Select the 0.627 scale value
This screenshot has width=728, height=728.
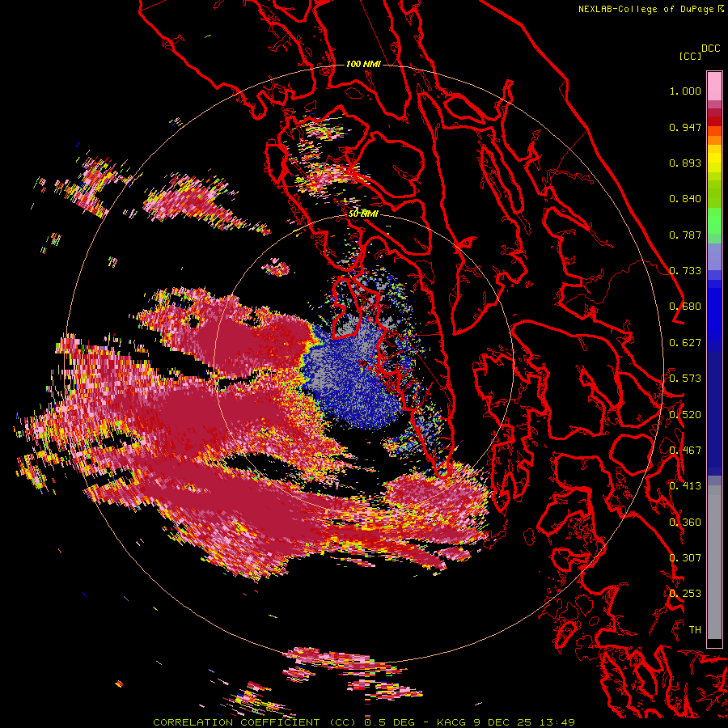coord(685,343)
